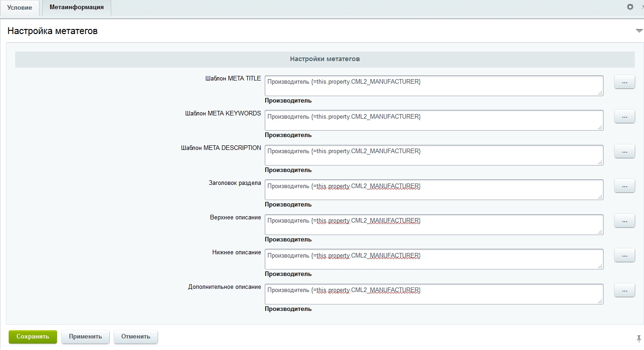Click Производитель preview under Дополнительное описание field
This screenshot has width=644, height=350.
tap(288, 309)
